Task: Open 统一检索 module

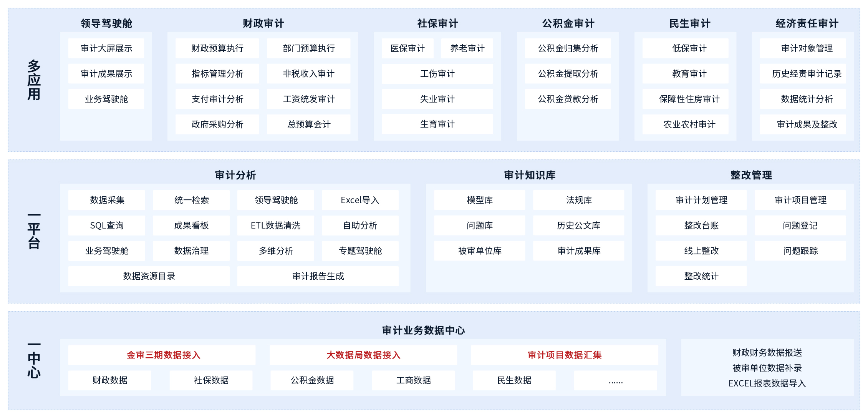Action: click(191, 200)
